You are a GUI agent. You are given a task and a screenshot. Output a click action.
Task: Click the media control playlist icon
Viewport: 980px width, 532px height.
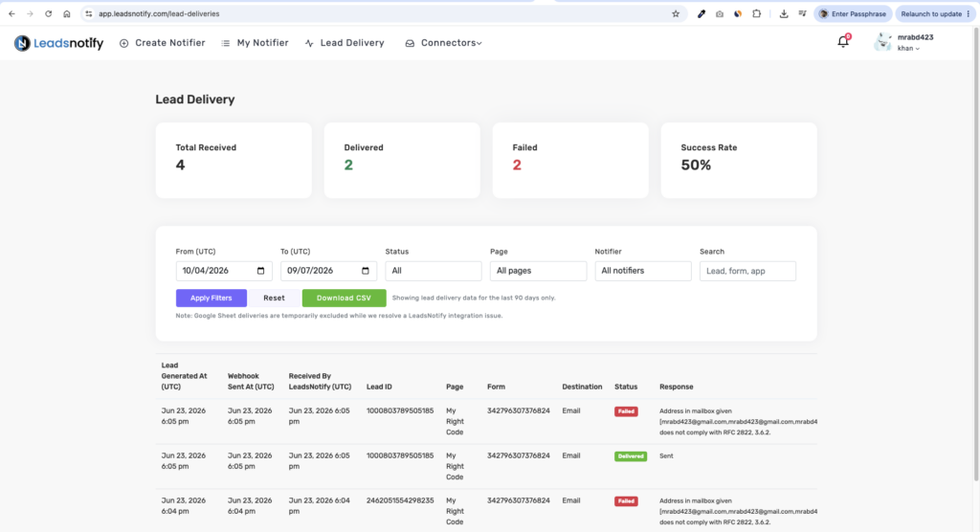[803, 13]
